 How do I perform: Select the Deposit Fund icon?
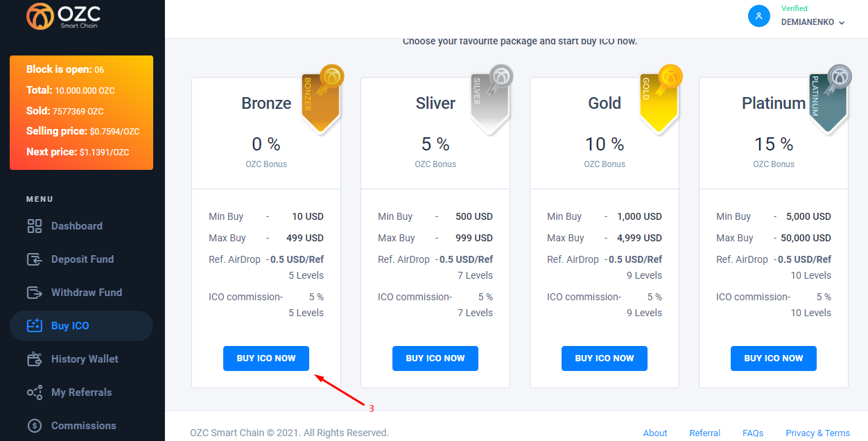35,259
